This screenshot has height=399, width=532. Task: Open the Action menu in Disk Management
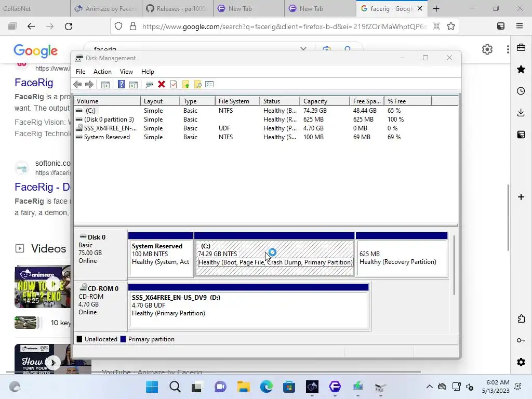click(x=102, y=72)
